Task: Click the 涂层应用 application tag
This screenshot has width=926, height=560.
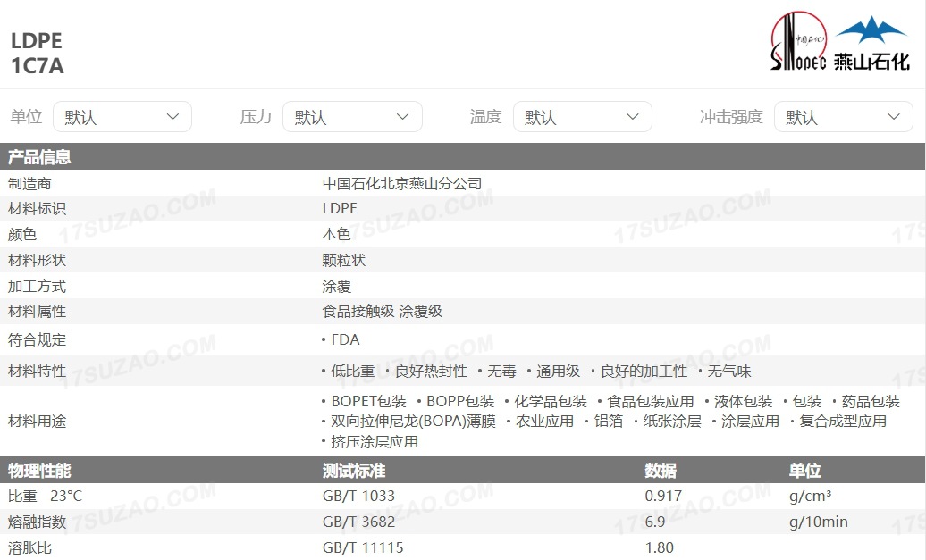Action: tap(750, 422)
